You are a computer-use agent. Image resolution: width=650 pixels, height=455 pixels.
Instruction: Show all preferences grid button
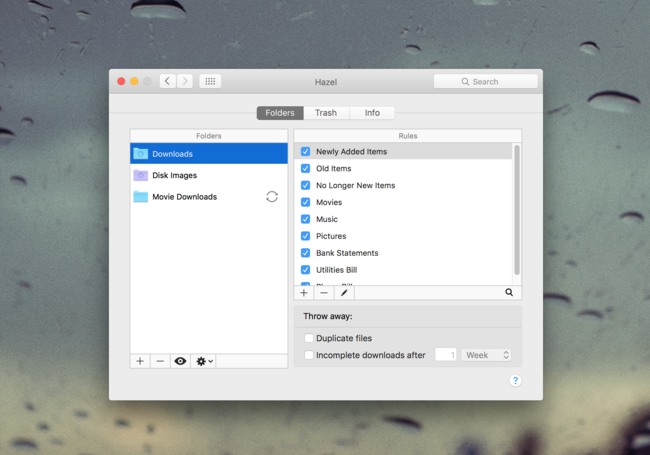[x=210, y=81]
